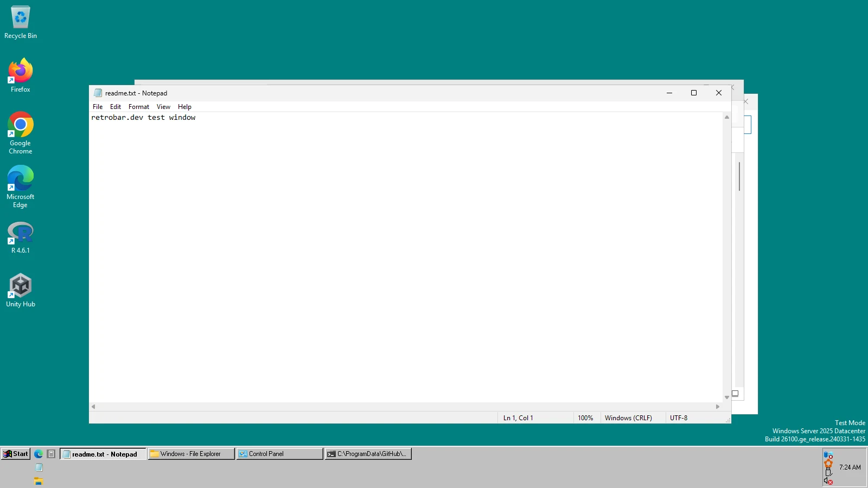868x488 pixels.
Task: Open the View menu in Notepad
Action: (x=163, y=107)
